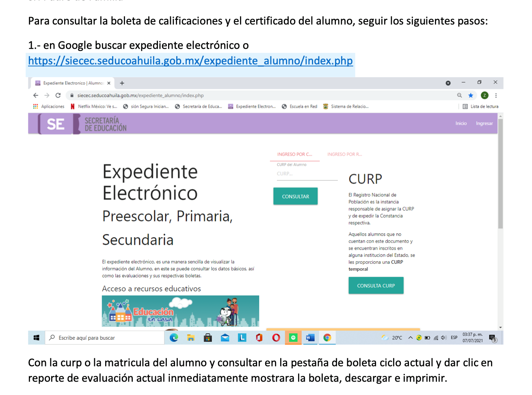
Task: Go back using the browser back arrow
Action: pos(36,95)
